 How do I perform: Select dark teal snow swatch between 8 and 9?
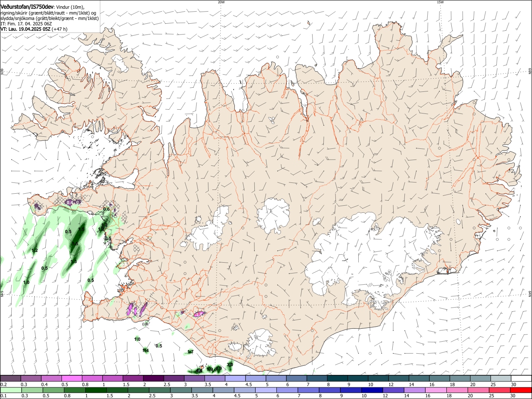337,379
